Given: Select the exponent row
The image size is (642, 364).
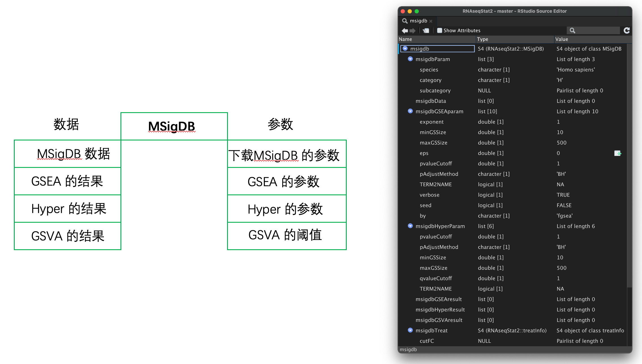Looking at the screenshot, I should [512, 122].
